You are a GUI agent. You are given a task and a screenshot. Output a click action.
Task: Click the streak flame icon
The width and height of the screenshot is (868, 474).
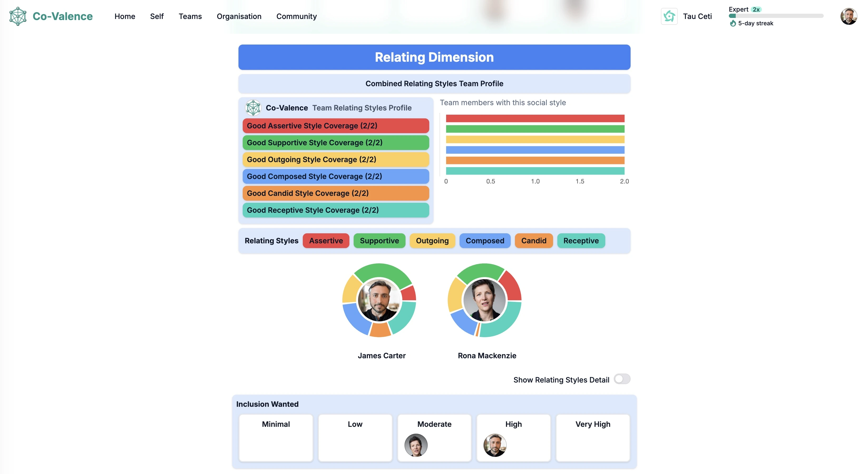pos(733,23)
